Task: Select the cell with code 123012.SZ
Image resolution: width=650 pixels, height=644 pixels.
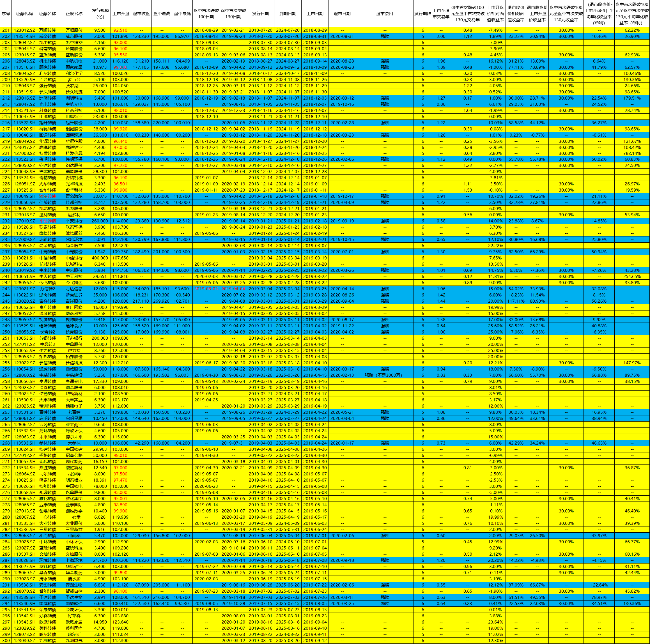Action: tap(24, 30)
